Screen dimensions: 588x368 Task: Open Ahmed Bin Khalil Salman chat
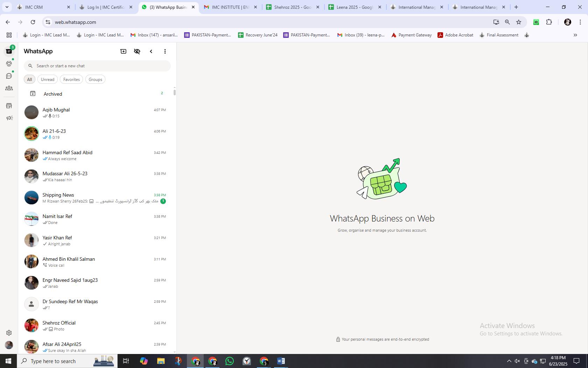96,262
